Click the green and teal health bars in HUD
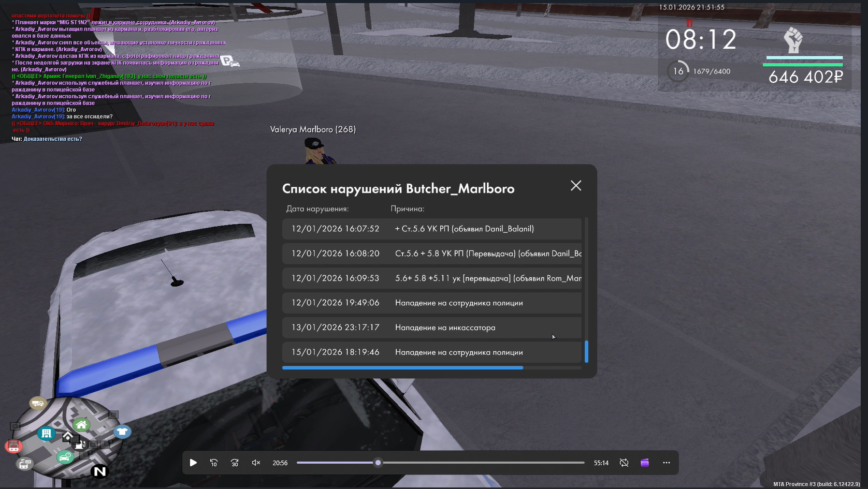This screenshot has width=868, height=489. [803, 61]
